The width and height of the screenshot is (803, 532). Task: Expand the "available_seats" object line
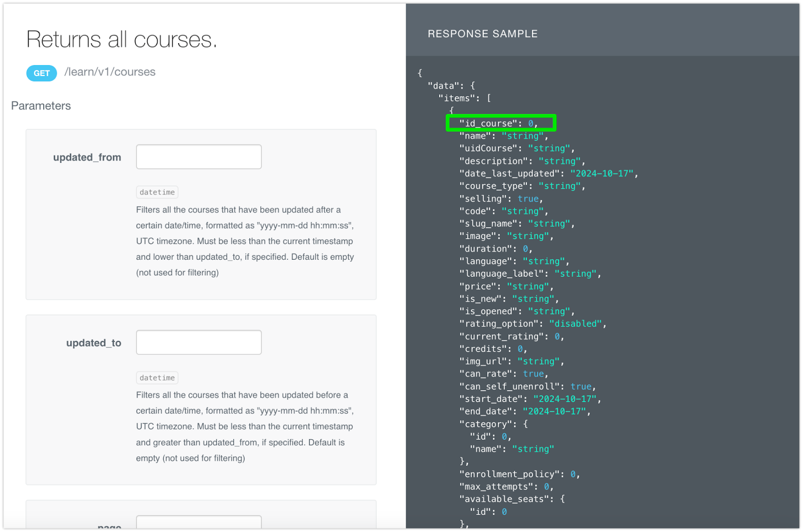511,499
